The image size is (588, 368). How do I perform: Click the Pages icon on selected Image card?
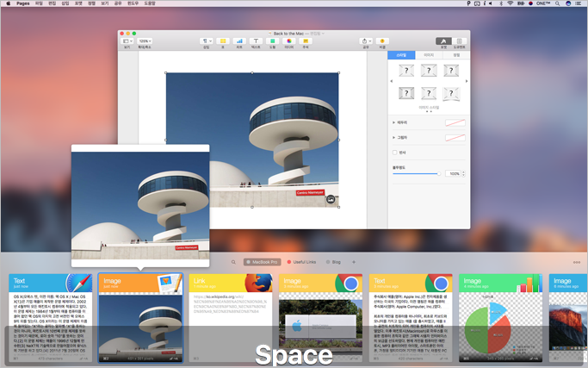coord(170,284)
